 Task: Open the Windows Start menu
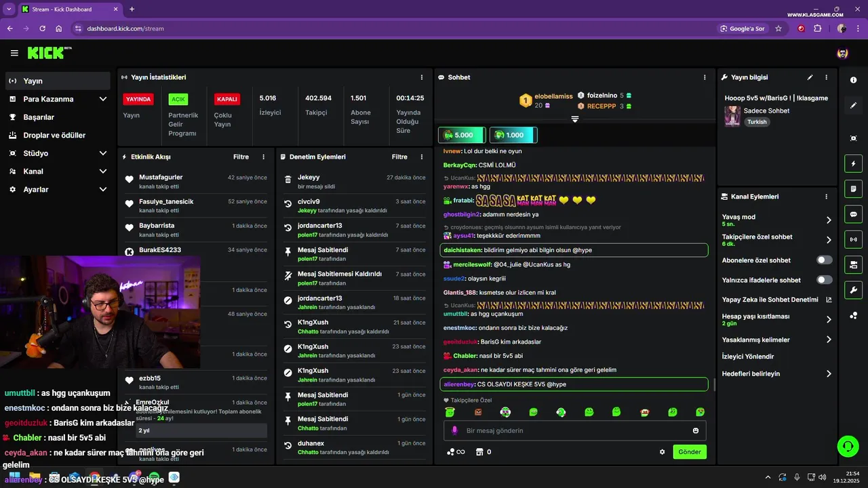tap(14, 477)
